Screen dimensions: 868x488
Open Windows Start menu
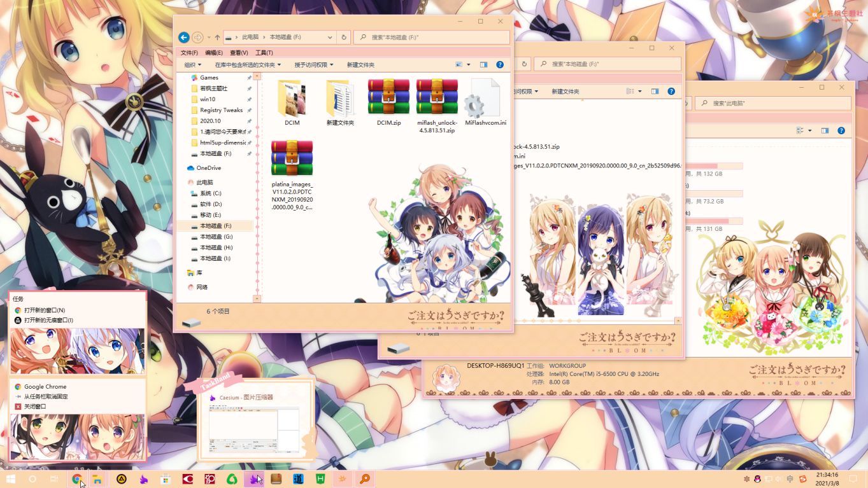pos(11,479)
